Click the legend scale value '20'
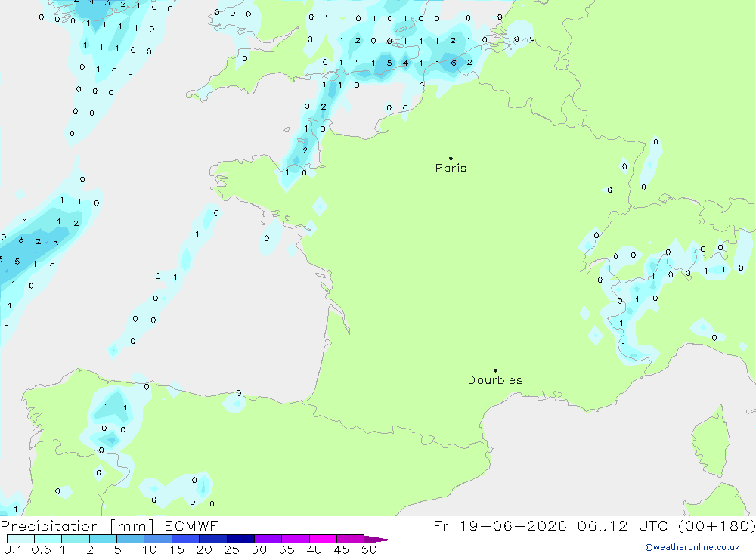The width and height of the screenshot is (756, 554). point(204,549)
